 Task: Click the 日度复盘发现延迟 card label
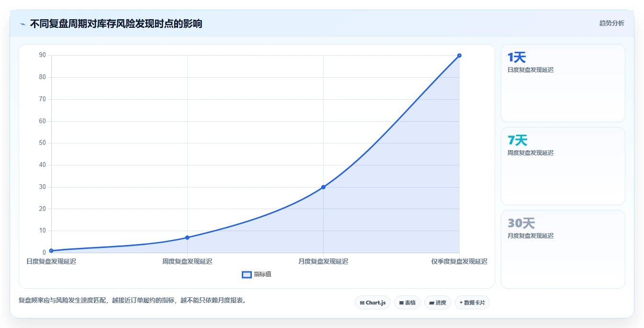coord(531,70)
